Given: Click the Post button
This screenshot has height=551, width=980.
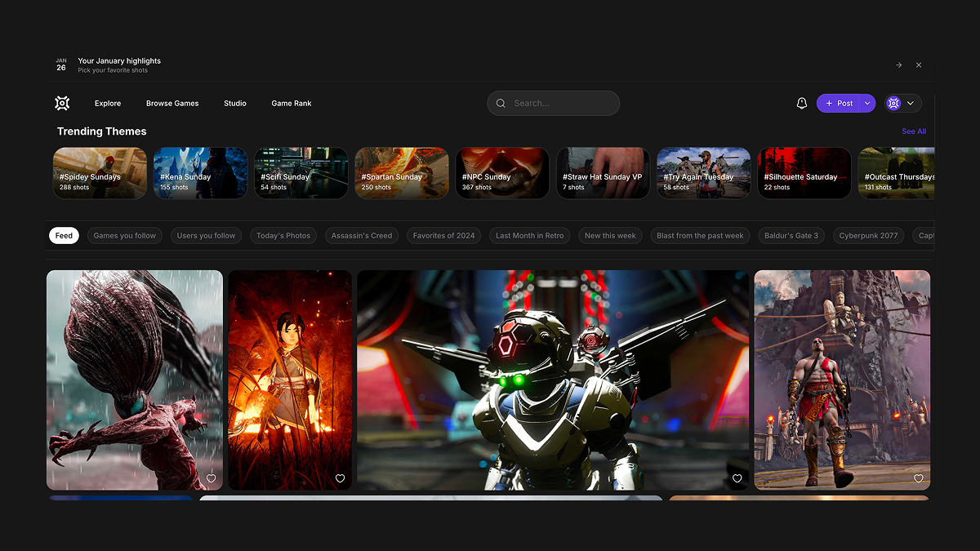Looking at the screenshot, I should [x=839, y=103].
